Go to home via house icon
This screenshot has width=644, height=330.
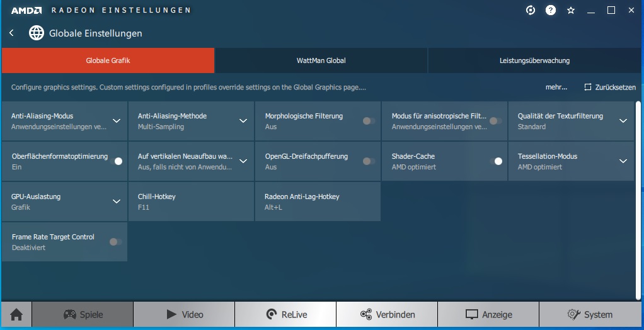[16, 315]
